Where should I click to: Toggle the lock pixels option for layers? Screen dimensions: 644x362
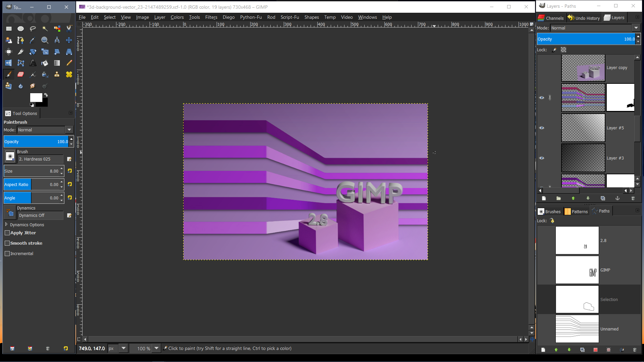[554, 50]
